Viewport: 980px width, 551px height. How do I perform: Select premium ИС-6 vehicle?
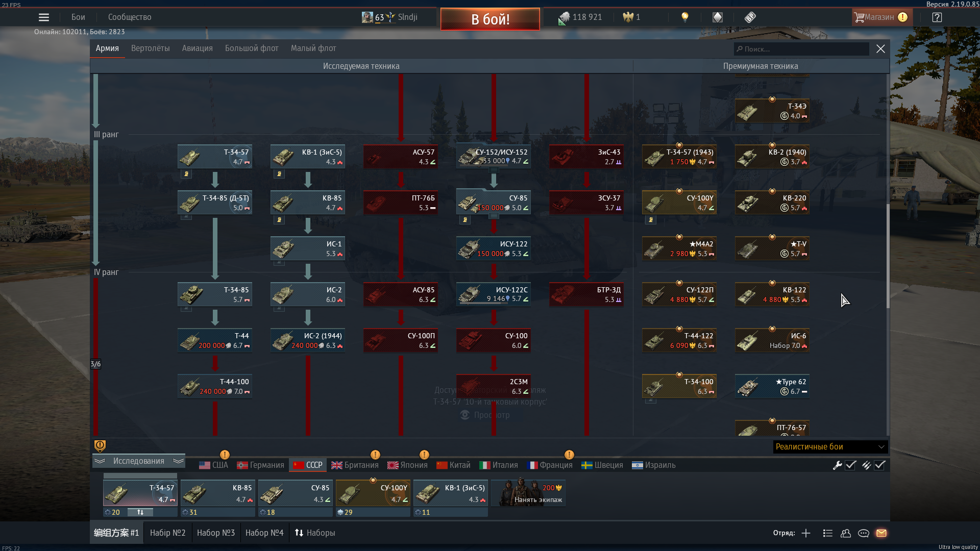pos(772,340)
